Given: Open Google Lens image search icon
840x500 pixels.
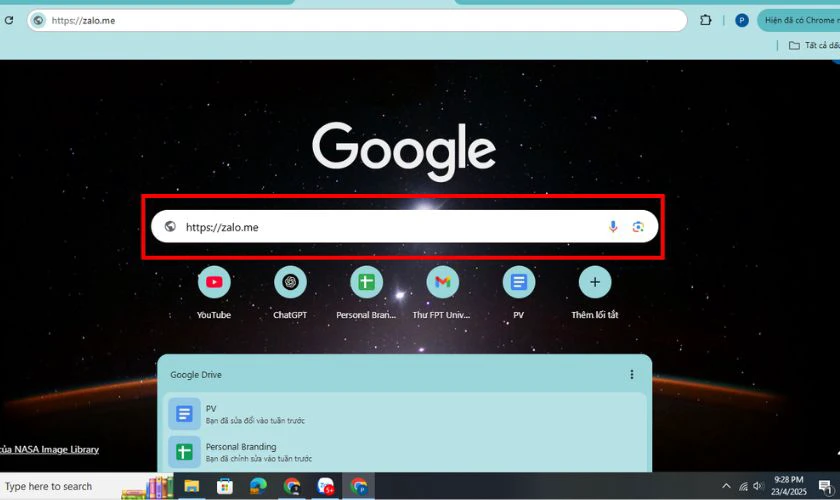Looking at the screenshot, I should (x=638, y=227).
